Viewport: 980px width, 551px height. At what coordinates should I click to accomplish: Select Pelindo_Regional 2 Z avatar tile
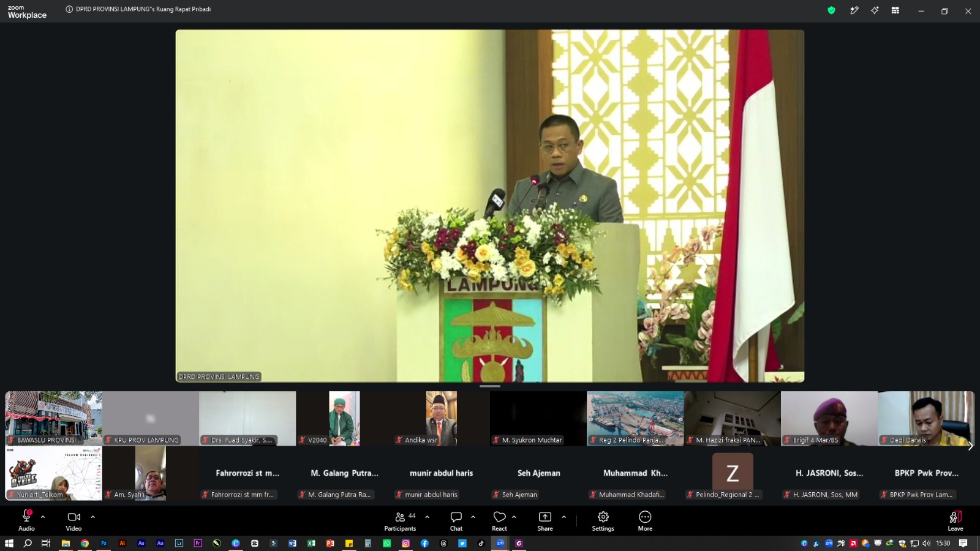(733, 473)
